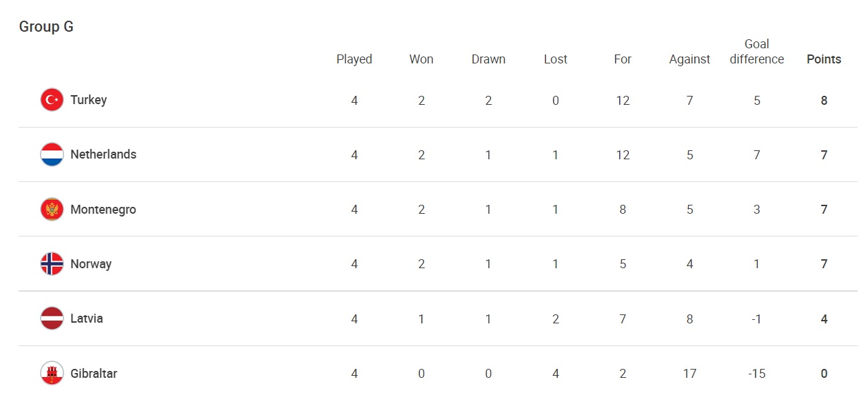Screen dimensions: 868x413
Task: Click the Netherlands flag icon
Action: (52, 154)
